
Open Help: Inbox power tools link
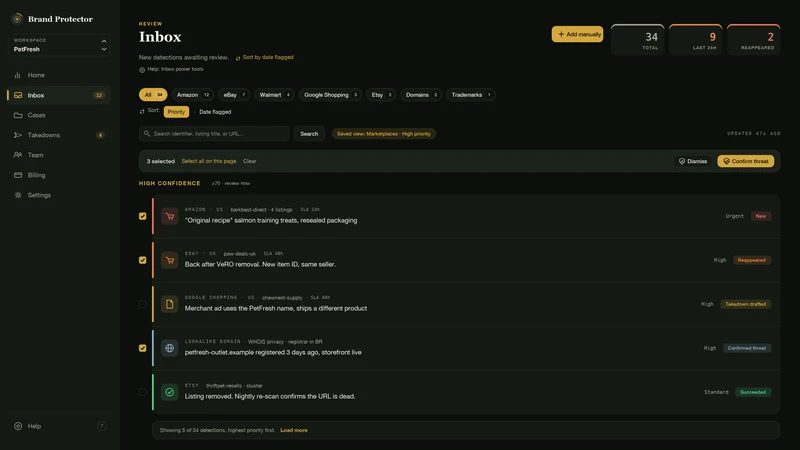(171, 69)
